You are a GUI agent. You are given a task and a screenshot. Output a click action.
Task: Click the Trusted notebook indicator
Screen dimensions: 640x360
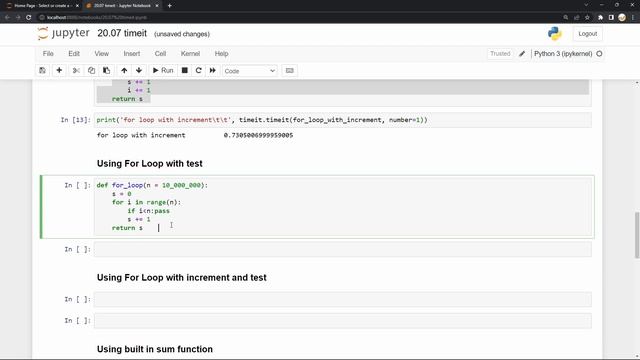pos(500,53)
